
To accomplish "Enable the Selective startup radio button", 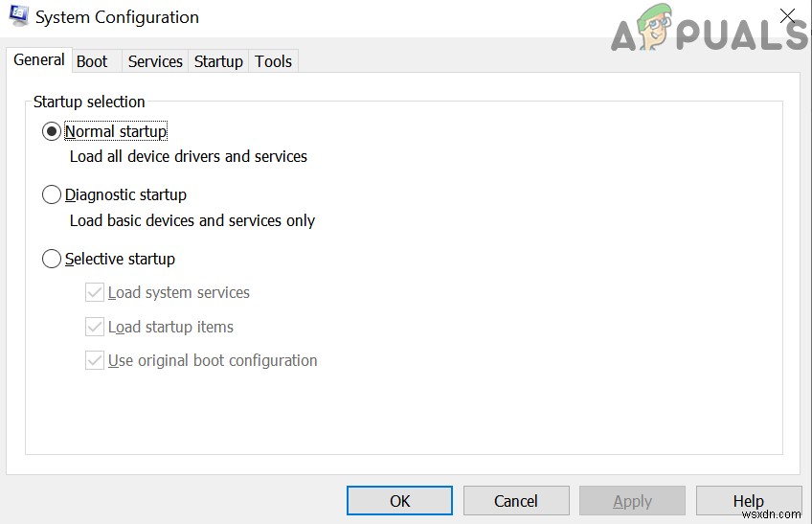I will (52, 259).
